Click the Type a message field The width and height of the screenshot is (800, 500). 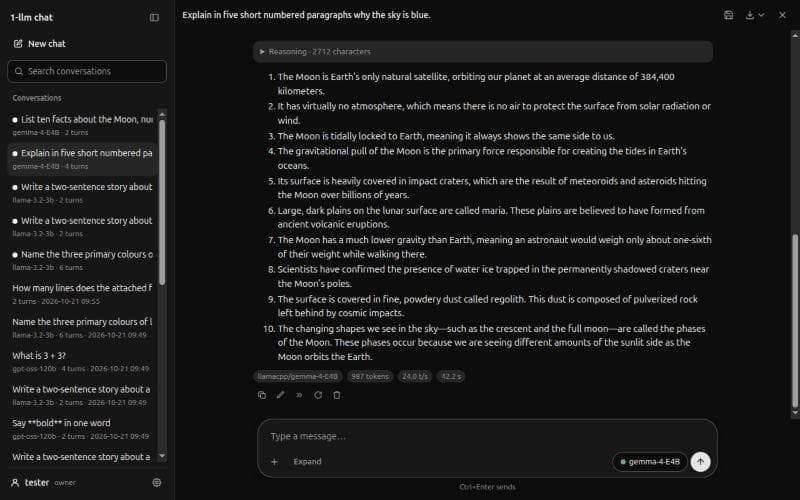[x=487, y=436]
